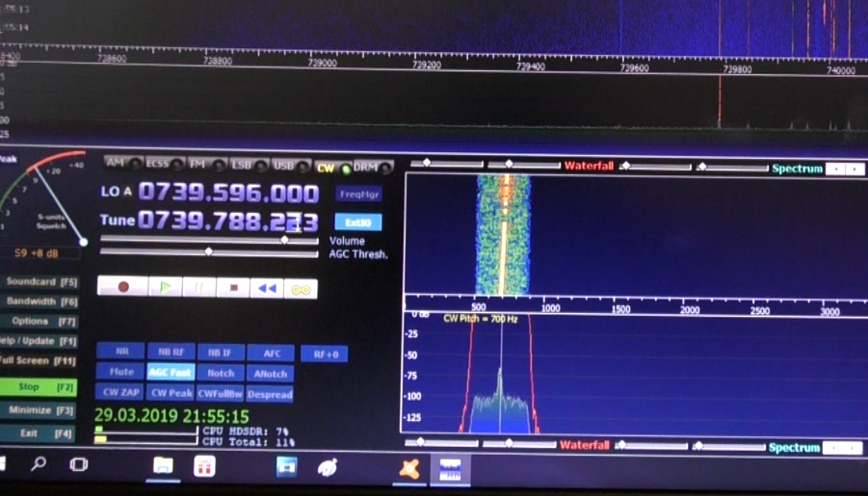Click the Volume slider handle
868x496 pixels.
click(284, 240)
